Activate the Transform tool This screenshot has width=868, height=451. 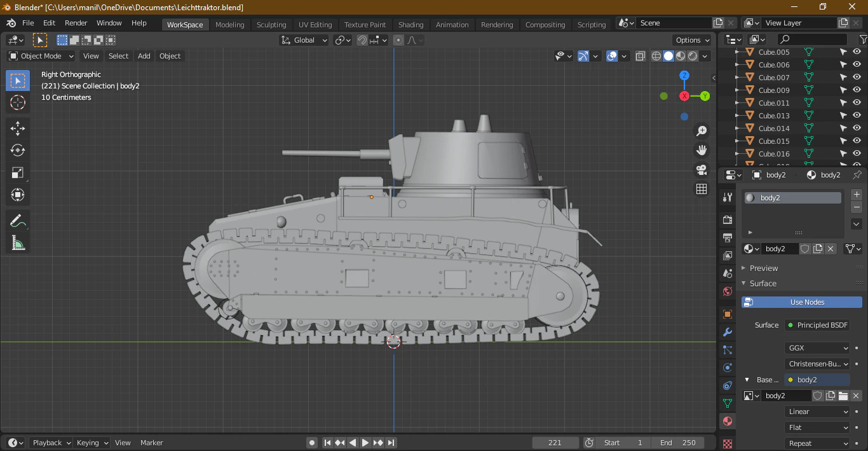tap(18, 195)
